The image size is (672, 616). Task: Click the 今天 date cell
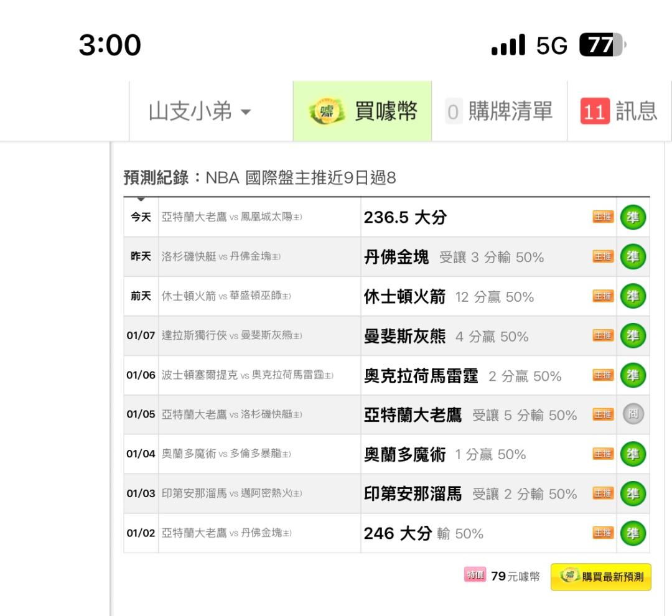pyautogui.click(x=141, y=217)
